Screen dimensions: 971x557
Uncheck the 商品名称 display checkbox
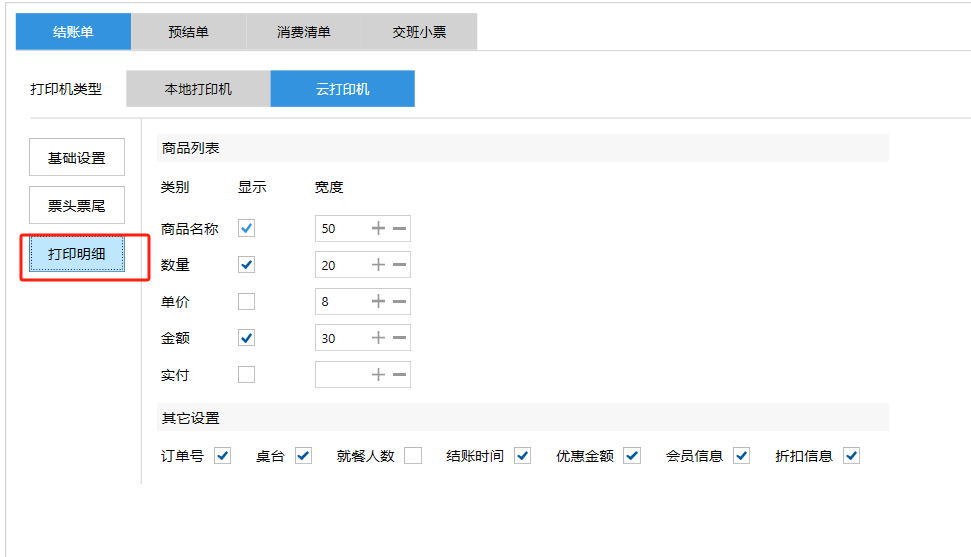[x=247, y=228]
